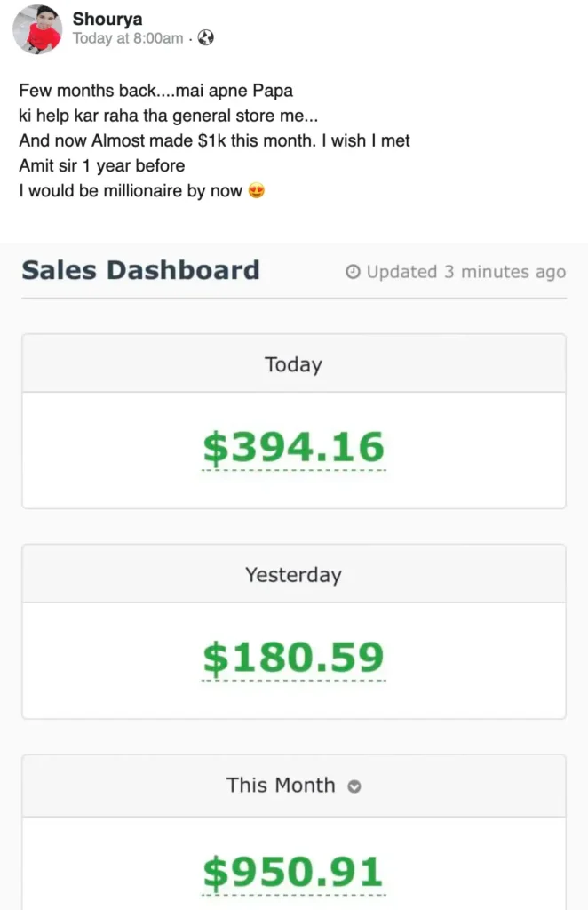Expand the This Month dropdown arrow
Viewport: 588px width, 910px height.
[x=354, y=786]
